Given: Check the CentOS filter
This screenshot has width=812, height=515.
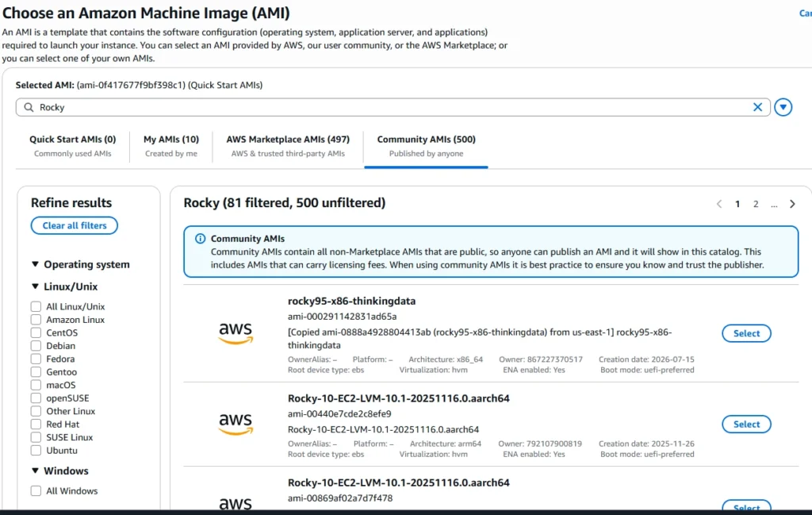Looking at the screenshot, I should pyautogui.click(x=36, y=332).
